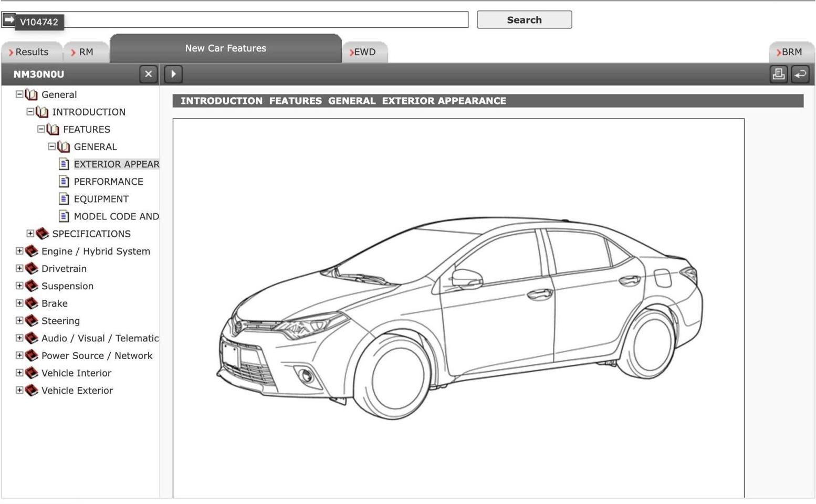Expand the Vehicle Exterior node
The height and width of the screenshot is (504, 816).
(x=19, y=390)
